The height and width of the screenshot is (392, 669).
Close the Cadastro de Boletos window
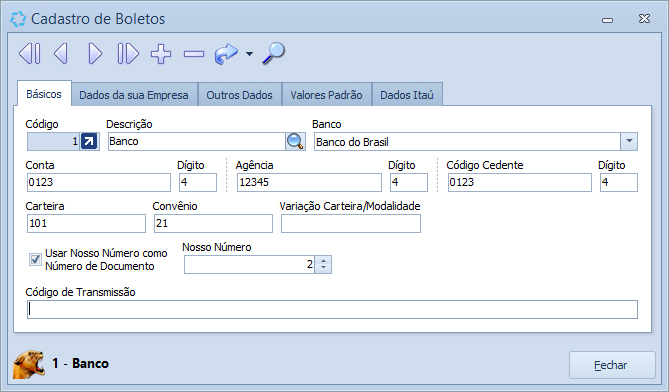[x=644, y=19]
